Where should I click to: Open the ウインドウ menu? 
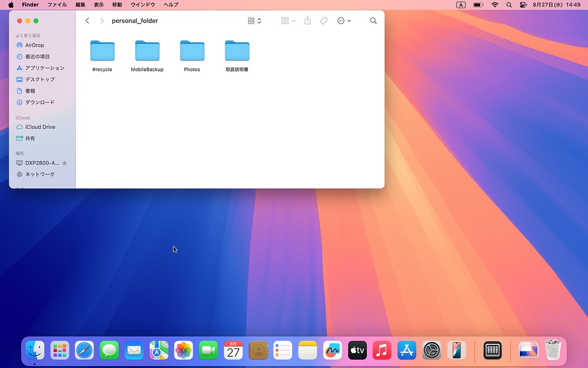143,5
